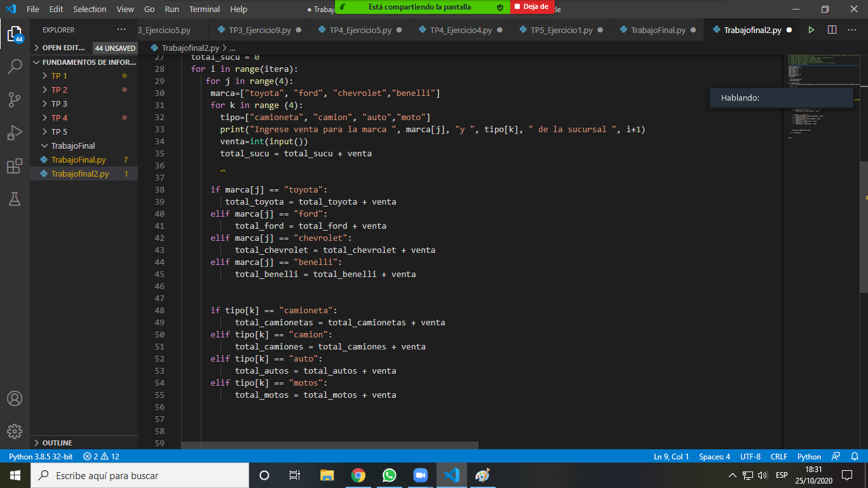Open the Source Control view
Viewport: 868px width, 488px height.
coord(15,99)
